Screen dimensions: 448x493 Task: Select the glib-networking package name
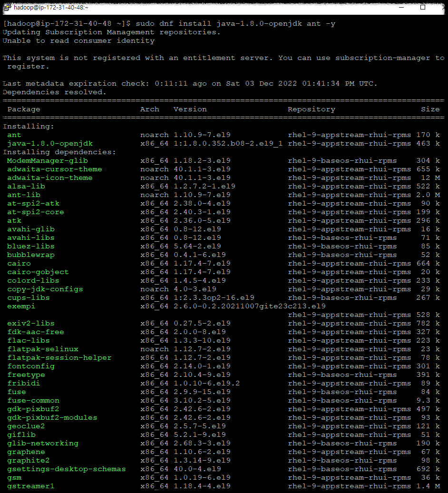click(x=43, y=444)
